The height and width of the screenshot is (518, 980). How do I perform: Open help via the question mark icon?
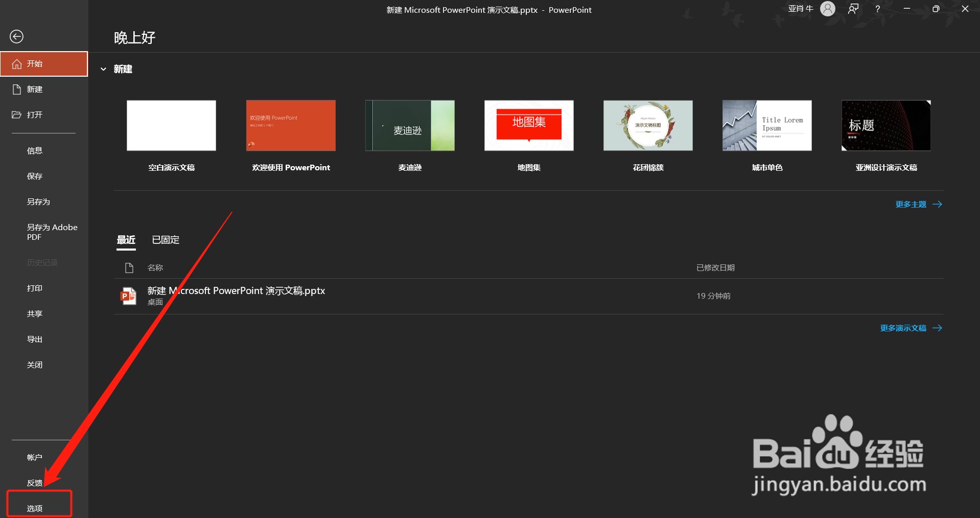877,9
